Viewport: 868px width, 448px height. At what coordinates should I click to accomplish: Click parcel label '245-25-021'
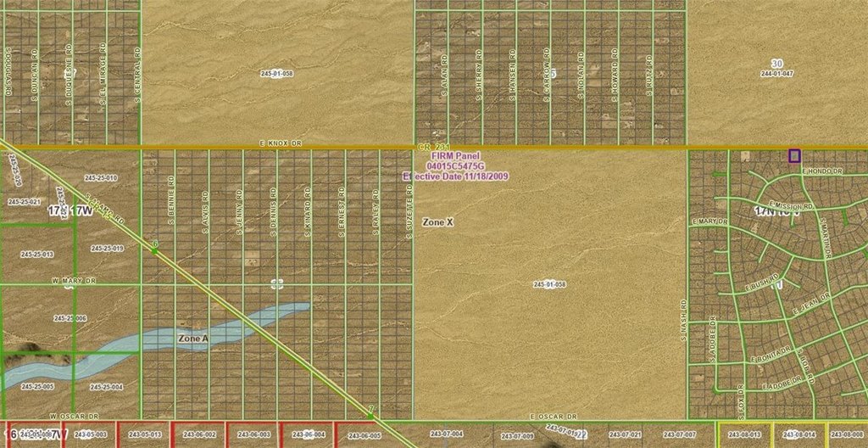click(24, 202)
